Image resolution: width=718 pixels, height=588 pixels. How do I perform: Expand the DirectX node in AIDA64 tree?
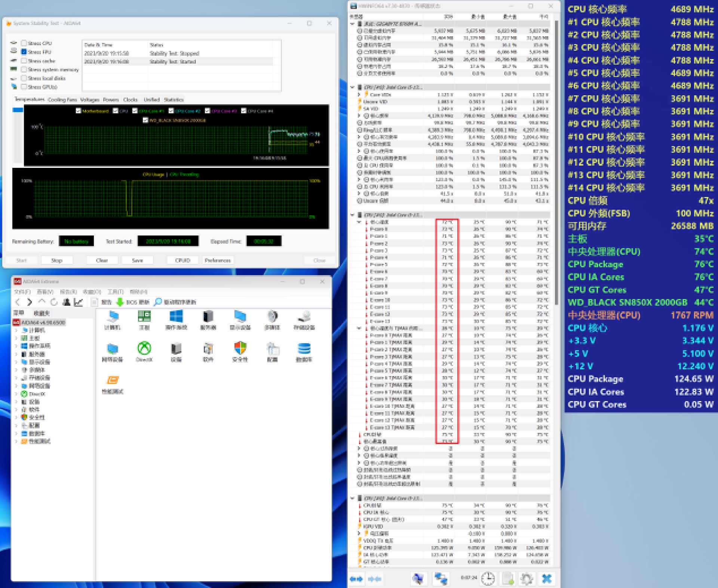[x=16, y=394]
